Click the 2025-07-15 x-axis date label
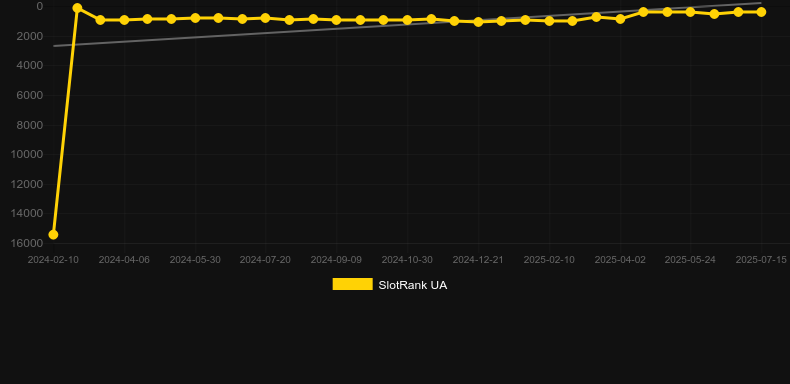Image resolution: width=790 pixels, height=384 pixels. (x=761, y=260)
